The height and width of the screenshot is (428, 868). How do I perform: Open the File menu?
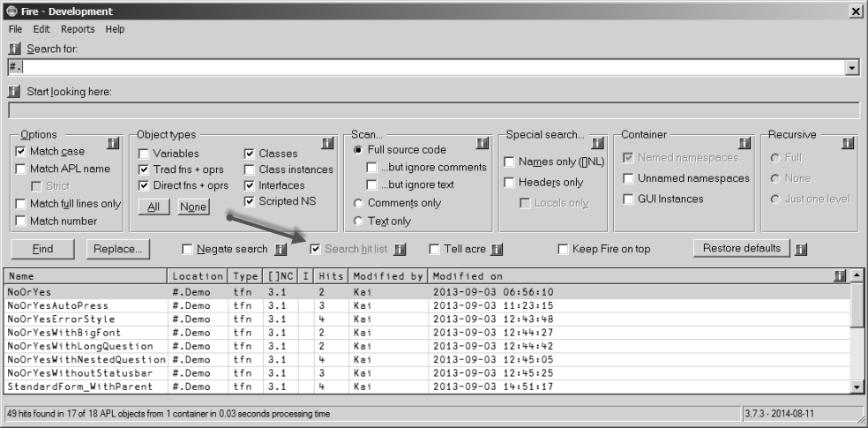pos(16,29)
